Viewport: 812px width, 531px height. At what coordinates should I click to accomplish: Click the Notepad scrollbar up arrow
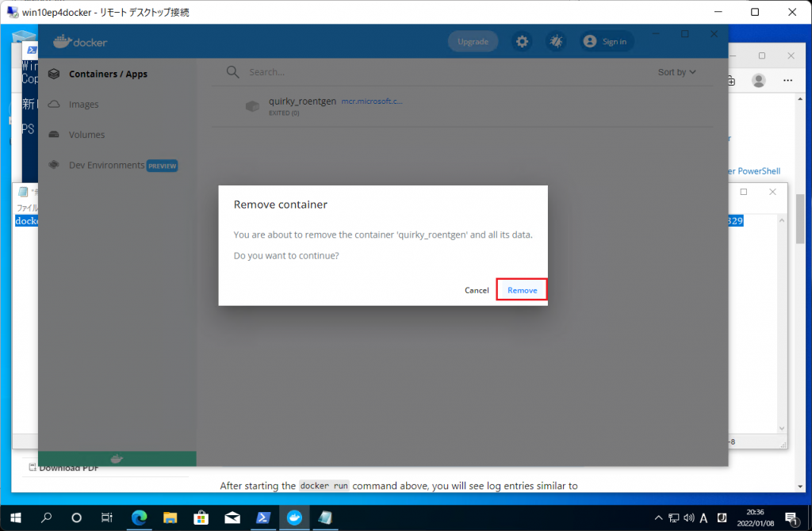tap(782, 220)
